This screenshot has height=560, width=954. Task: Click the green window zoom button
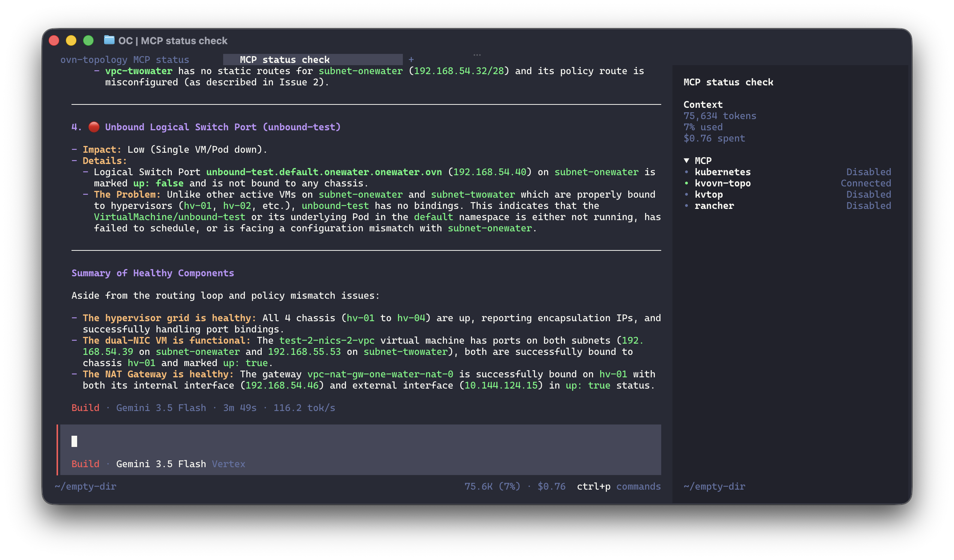tap(88, 40)
